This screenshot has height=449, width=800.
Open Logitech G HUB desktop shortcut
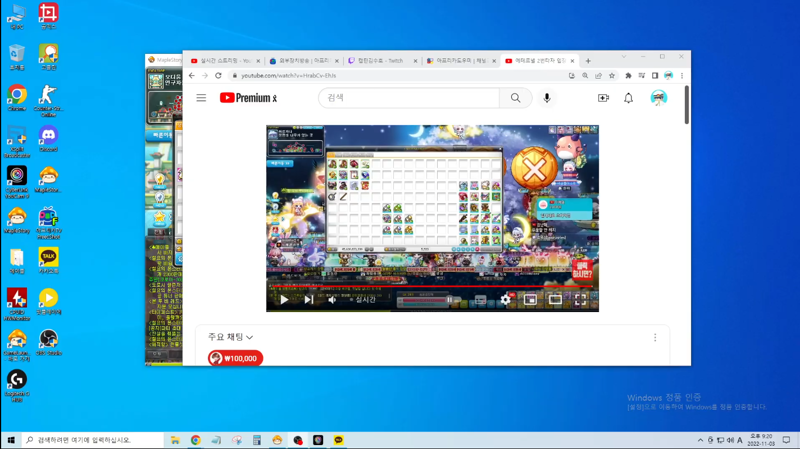17,386
